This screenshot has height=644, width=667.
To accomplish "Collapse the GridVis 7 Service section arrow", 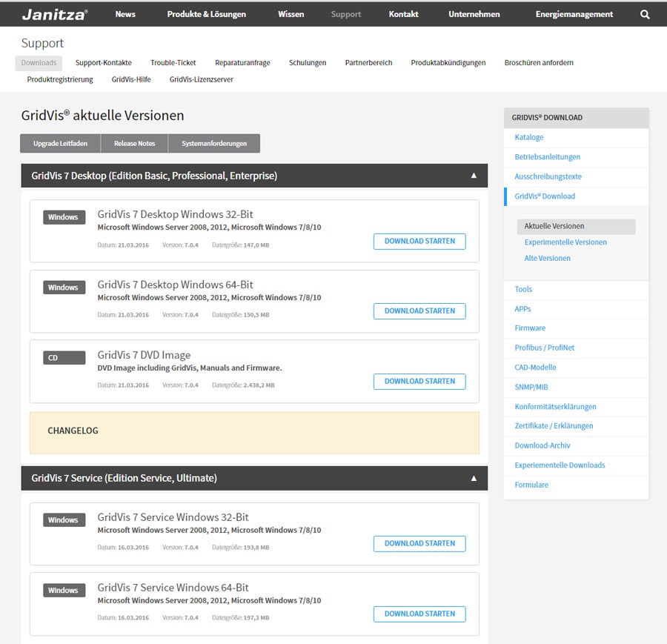I will [x=474, y=478].
